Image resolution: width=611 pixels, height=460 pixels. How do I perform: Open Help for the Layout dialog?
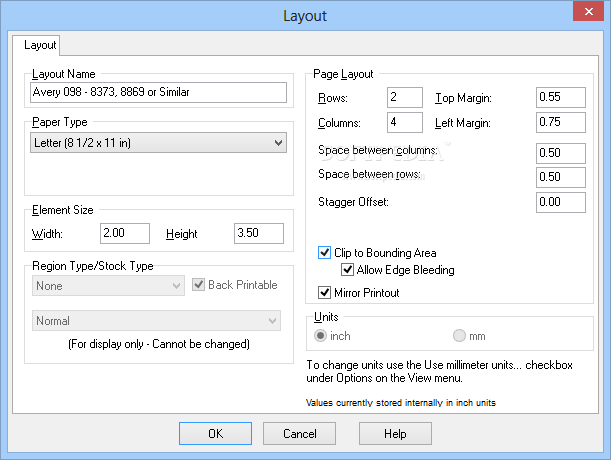click(x=395, y=433)
